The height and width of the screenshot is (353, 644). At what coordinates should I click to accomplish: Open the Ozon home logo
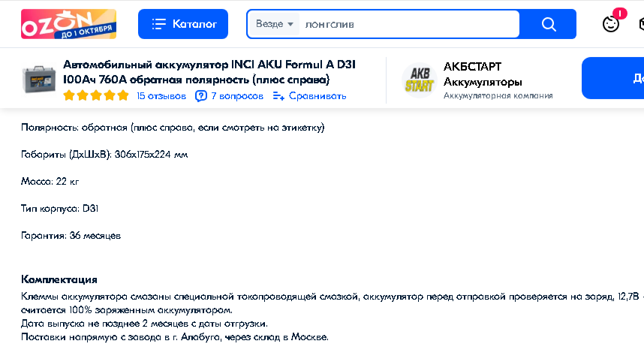(x=68, y=24)
